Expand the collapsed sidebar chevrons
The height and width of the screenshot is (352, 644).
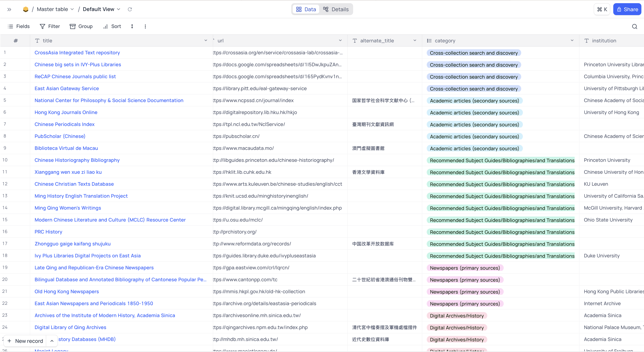9,10
